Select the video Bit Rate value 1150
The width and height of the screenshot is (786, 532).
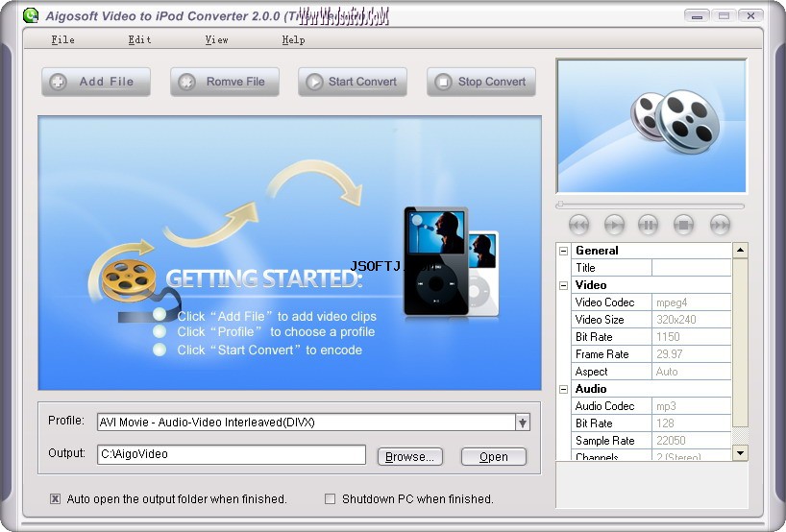691,337
